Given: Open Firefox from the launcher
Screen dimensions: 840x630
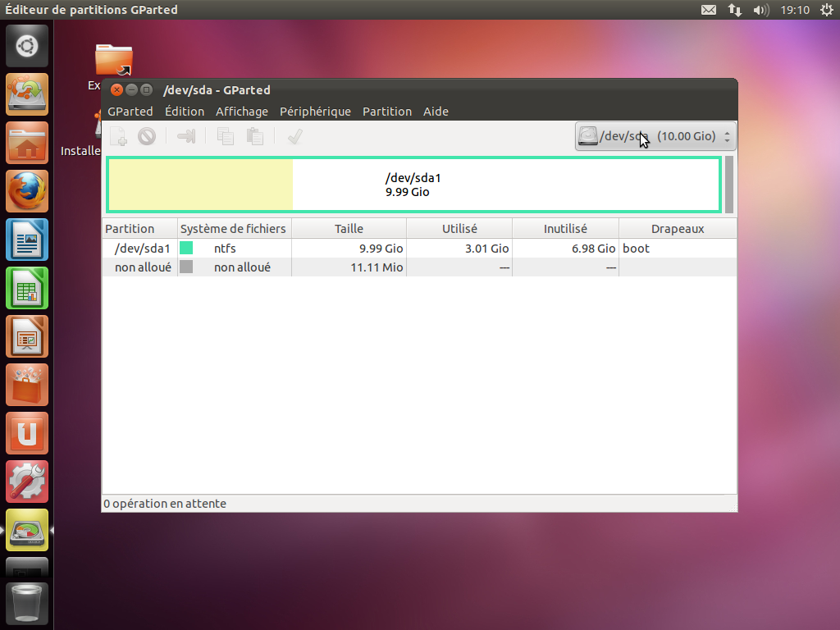Looking at the screenshot, I should (x=28, y=191).
